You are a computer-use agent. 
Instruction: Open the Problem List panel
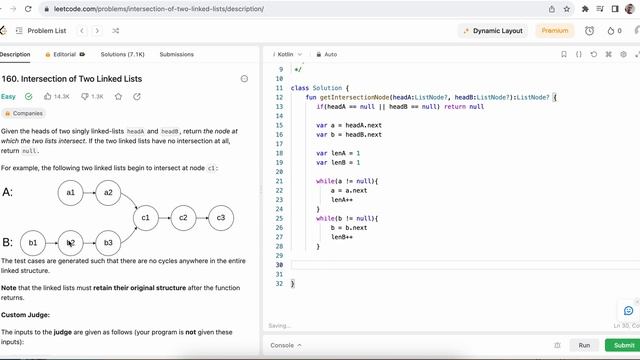(x=41, y=31)
